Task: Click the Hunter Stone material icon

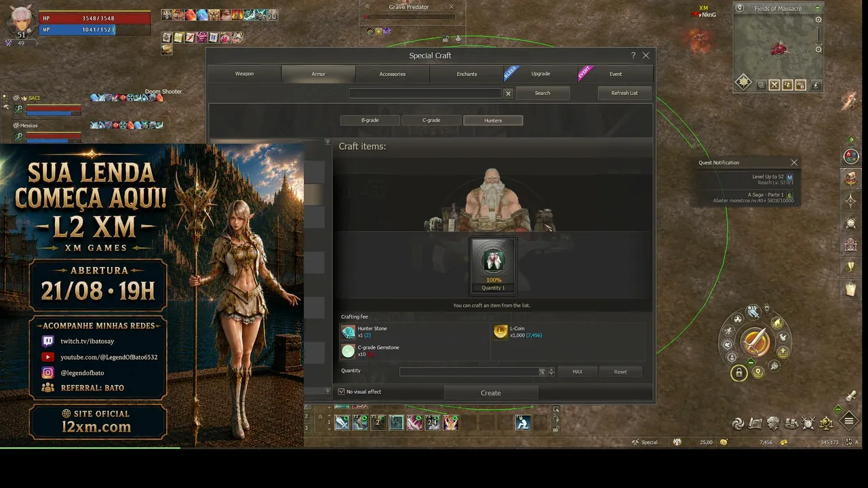Action: 349,332
